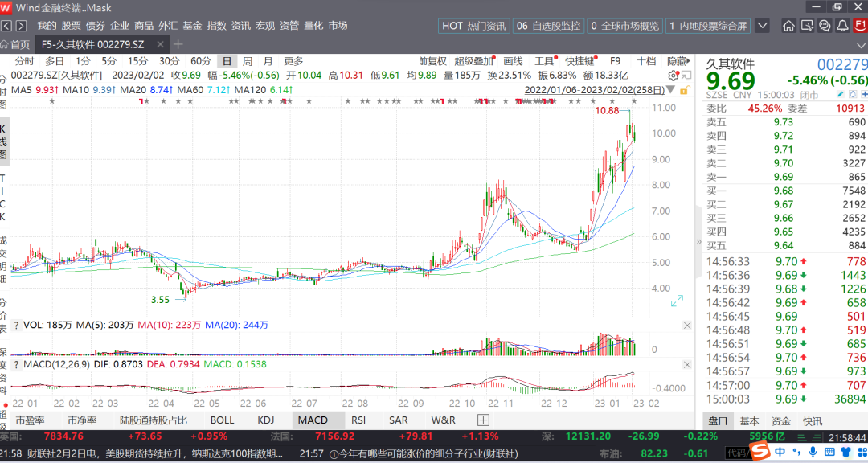Image resolution: width=868 pixels, height=463 pixels.
Task: Add a new indicator with plus button
Action: coord(483,420)
